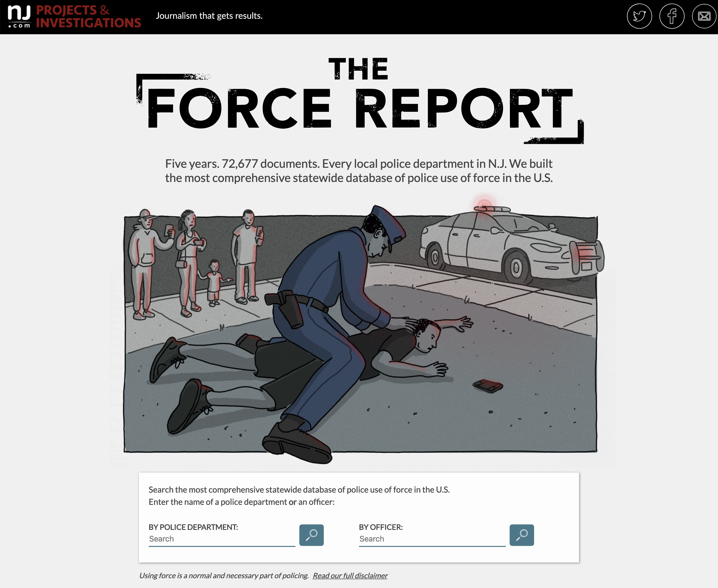718x588 pixels.
Task: Click the 'Five years. 72,677 documents' paragraph
Action: click(359, 171)
